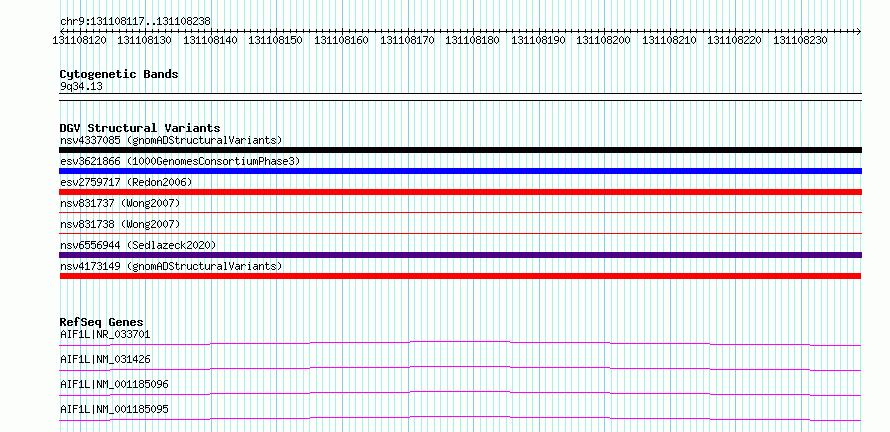This screenshot has width=890, height=432.
Task: Click the ruler tick label 131108220
Action: pyautogui.click(x=734, y=40)
